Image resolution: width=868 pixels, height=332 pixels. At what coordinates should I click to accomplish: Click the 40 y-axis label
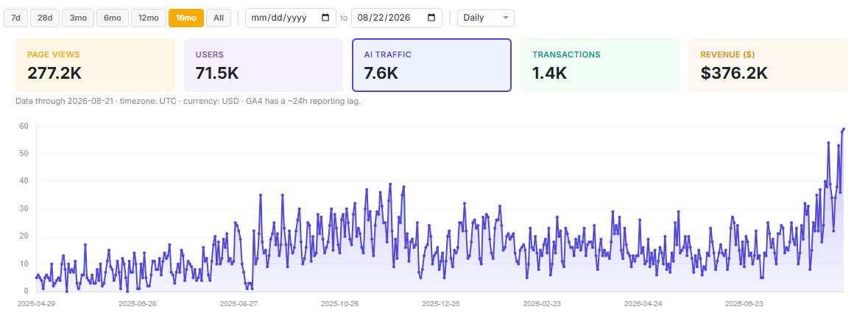(24, 181)
